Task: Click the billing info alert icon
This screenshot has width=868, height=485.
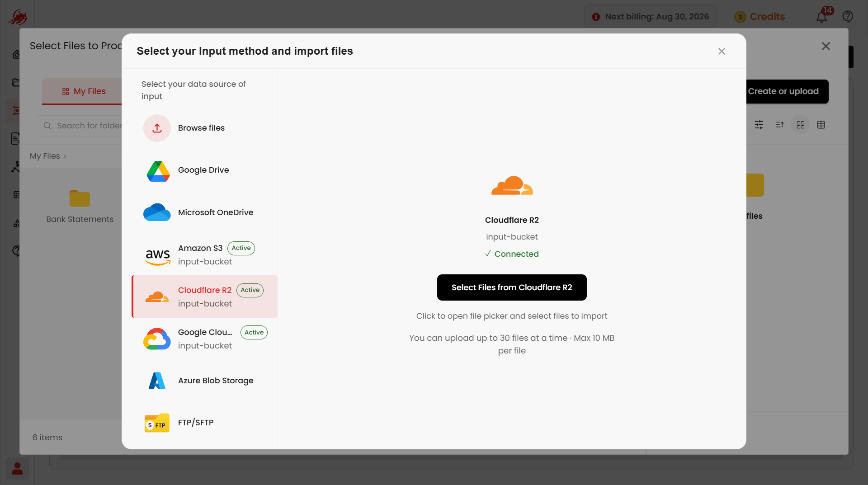Action: point(596,17)
